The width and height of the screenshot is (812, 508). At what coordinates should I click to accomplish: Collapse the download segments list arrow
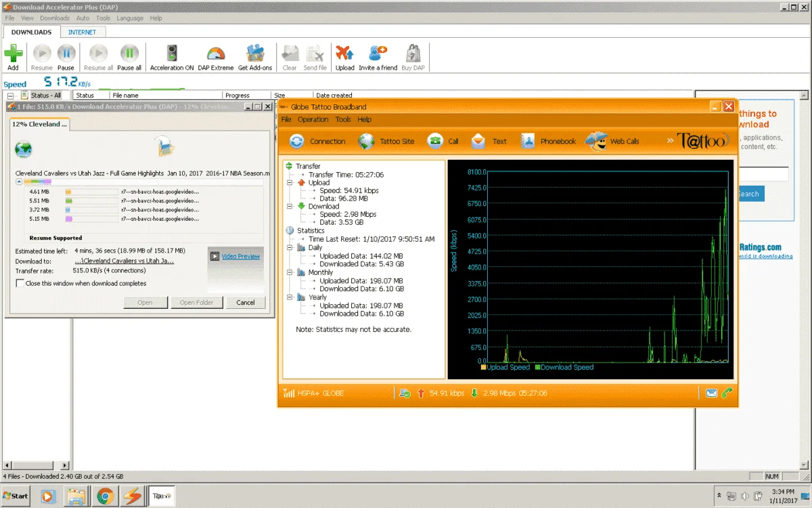point(19,182)
